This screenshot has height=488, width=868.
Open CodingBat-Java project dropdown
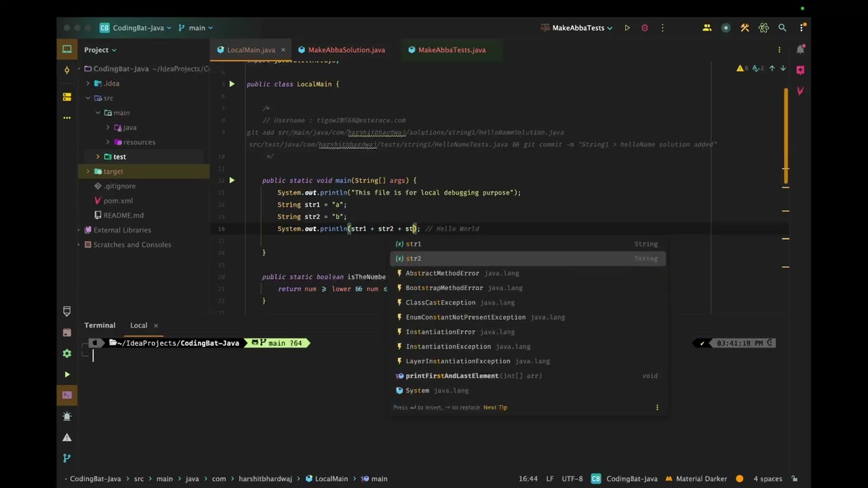coord(135,28)
